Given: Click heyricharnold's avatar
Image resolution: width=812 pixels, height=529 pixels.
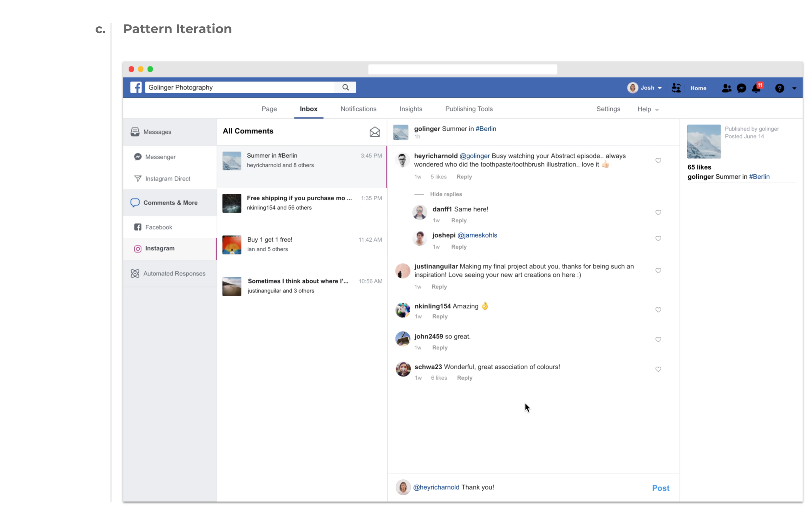Looking at the screenshot, I should pos(402,160).
